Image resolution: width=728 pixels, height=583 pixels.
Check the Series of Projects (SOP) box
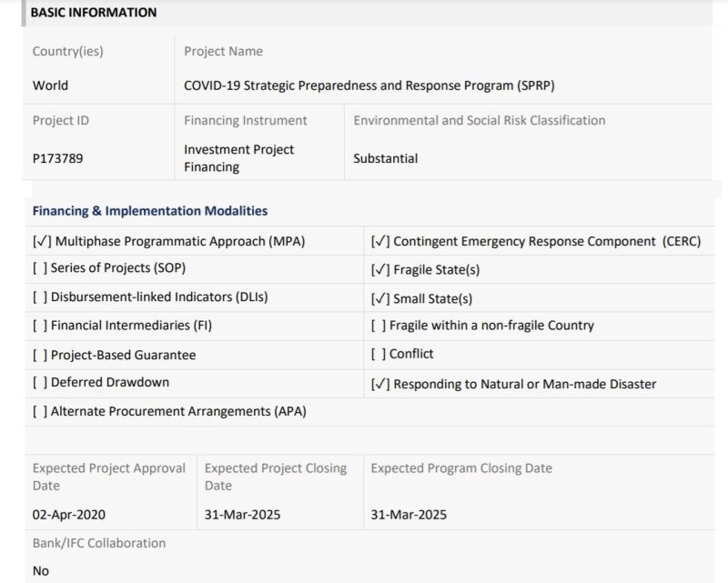click(40, 267)
